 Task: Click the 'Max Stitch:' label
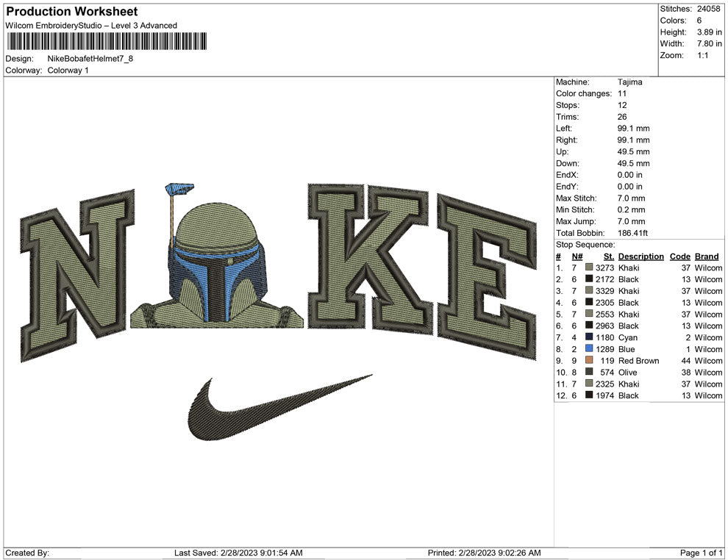tap(577, 198)
